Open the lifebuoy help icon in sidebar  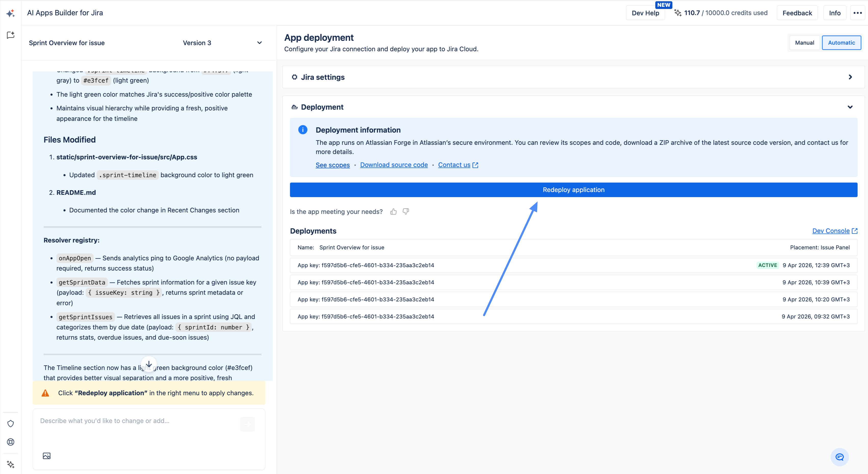coord(10,442)
